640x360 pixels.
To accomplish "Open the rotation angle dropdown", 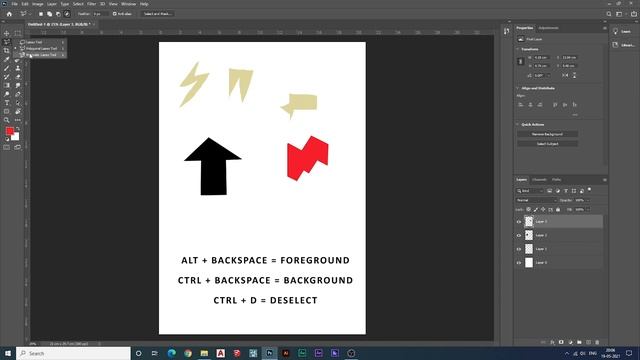I will (x=548, y=76).
